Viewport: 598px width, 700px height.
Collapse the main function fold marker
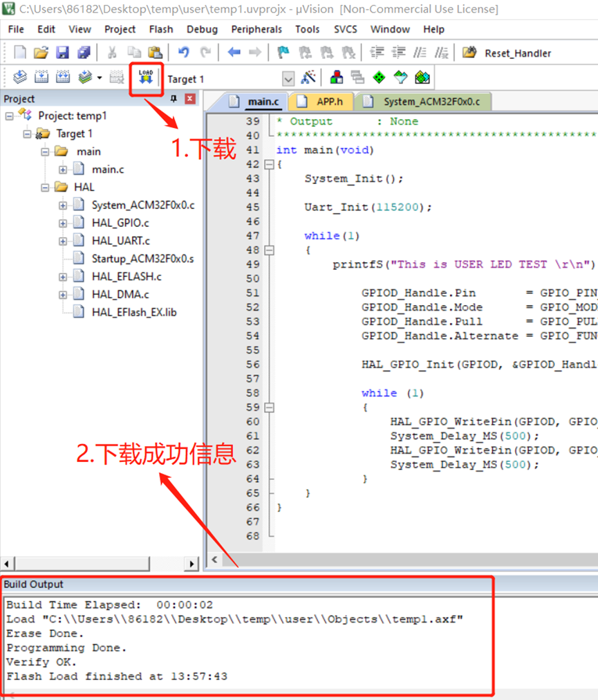coord(269,165)
